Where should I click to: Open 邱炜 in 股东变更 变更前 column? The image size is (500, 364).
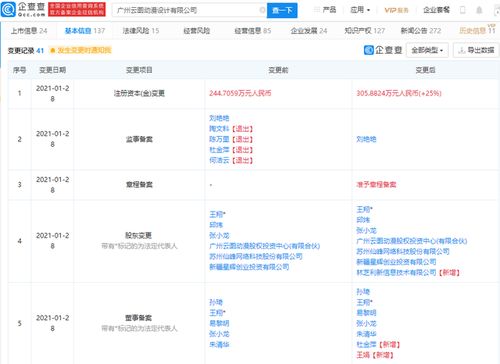(216, 225)
